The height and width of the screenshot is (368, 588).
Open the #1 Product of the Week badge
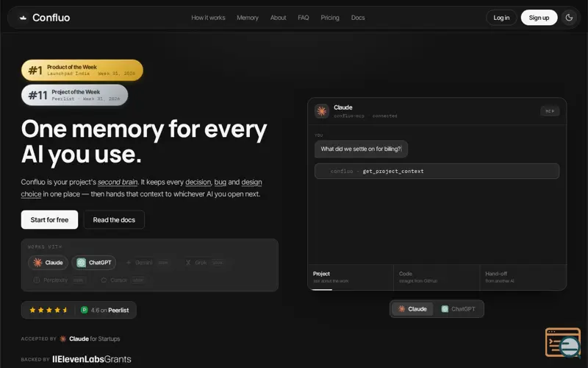(82, 70)
